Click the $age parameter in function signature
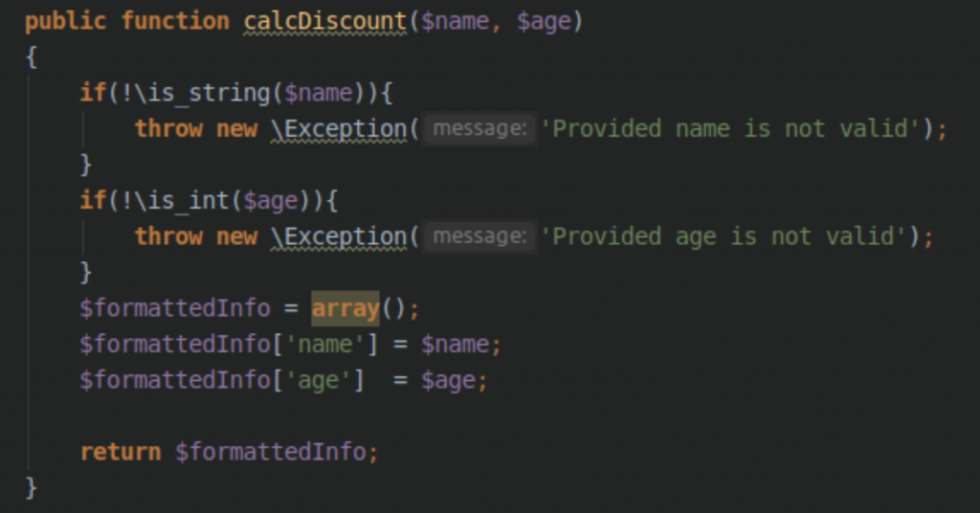The width and height of the screenshot is (980, 513). [544, 23]
